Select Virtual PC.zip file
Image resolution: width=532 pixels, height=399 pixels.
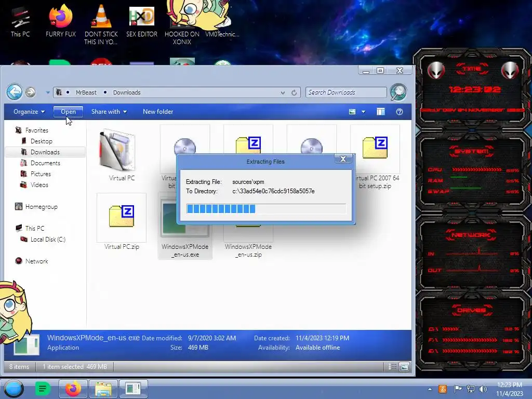pyautogui.click(x=122, y=222)
